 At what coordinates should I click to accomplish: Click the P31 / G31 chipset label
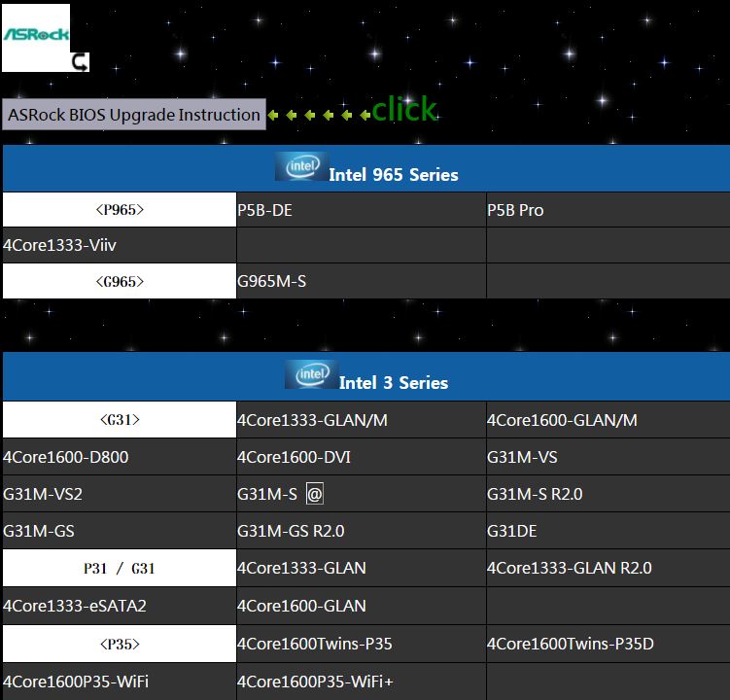(120, 568)
